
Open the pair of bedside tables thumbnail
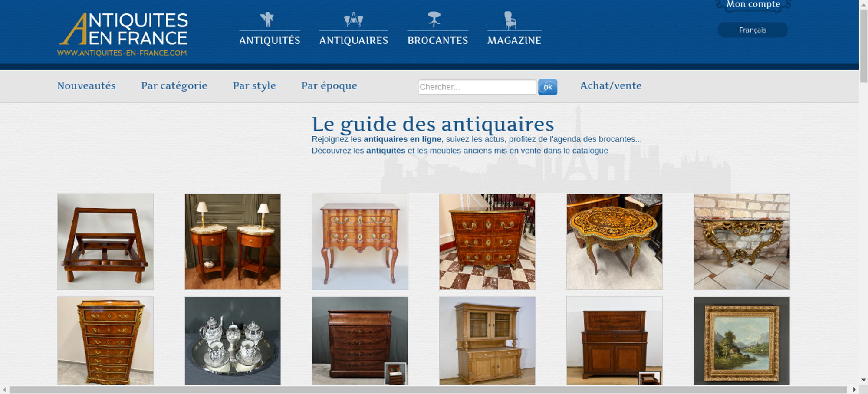233,242
